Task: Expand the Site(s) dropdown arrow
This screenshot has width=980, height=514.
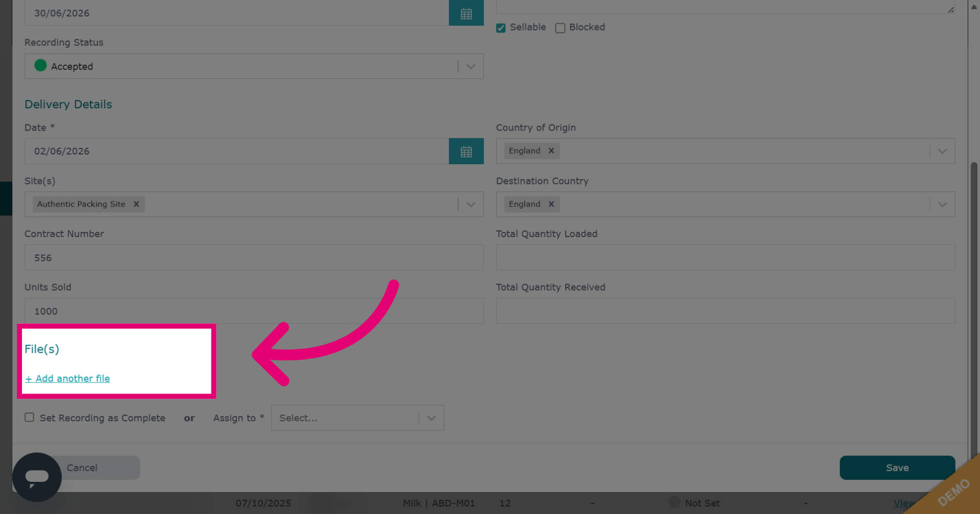Action: 471,204
